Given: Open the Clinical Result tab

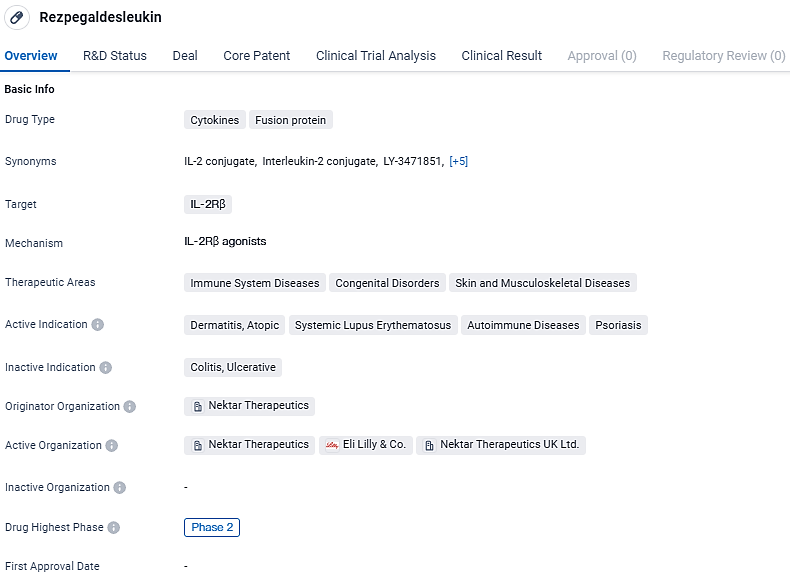Looking at the screenshot, I should click(501, 56).
